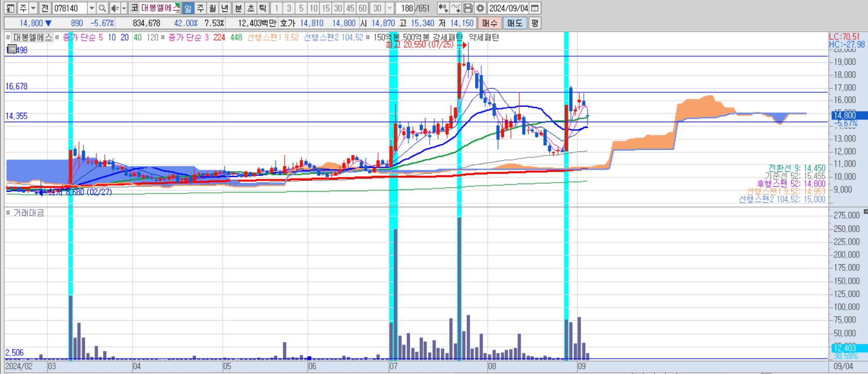Image resolution: width=868 pixels, height=374 pixels.
Task: Click the 전환선 9: 14,450 indicator value
Action: click(797, 168)
